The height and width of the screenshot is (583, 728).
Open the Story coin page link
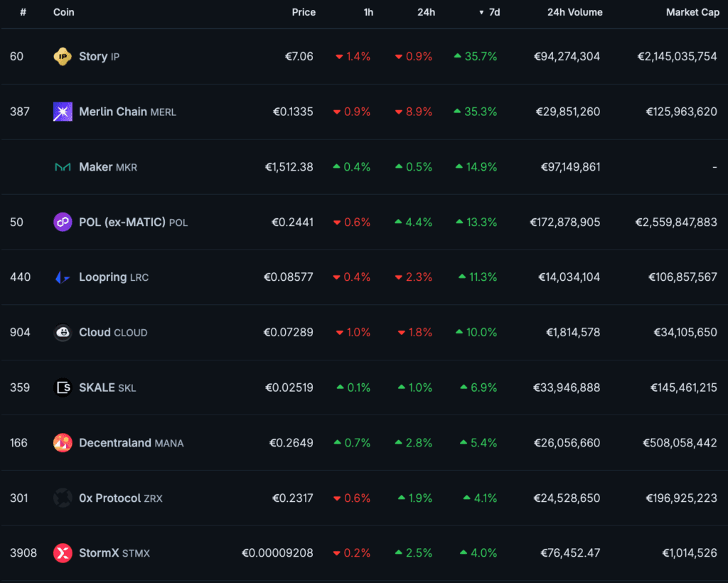click(x=99, y=57)
